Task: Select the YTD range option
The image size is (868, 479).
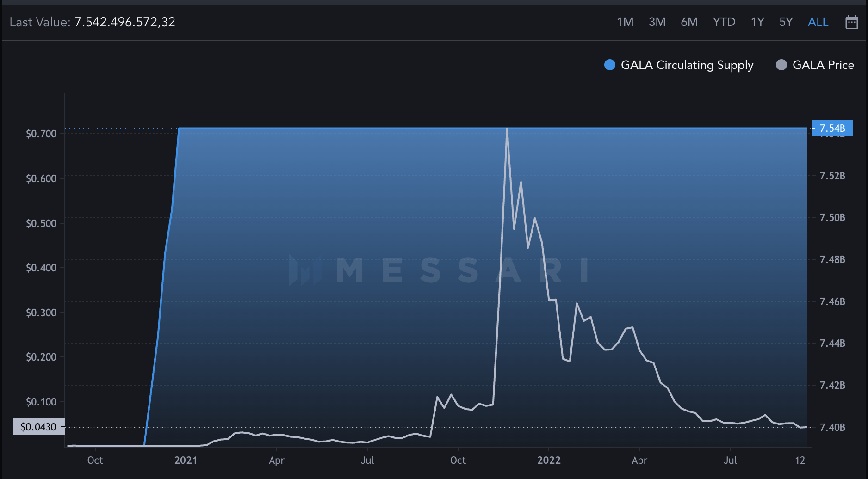Action: point(724,22)
